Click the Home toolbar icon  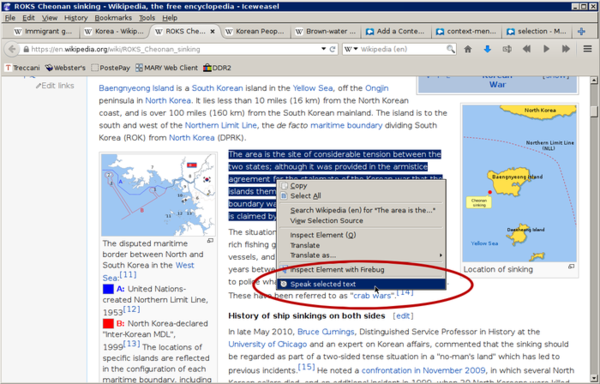click(468, 49)
